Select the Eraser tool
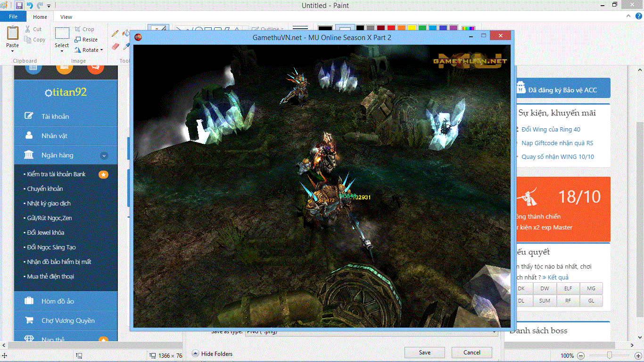The height and width of the screenshot is (362, 644). (x=116, y=47)
